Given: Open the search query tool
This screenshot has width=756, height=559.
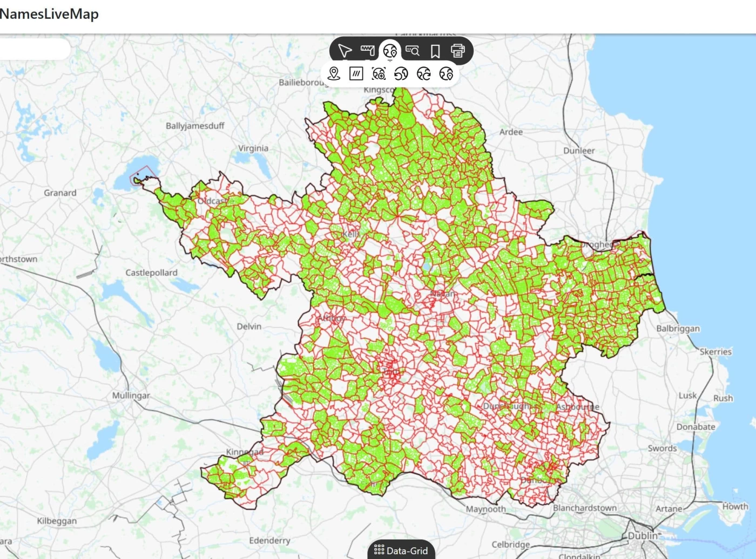Looking at the screenshot, I should [x=413, y=51].
